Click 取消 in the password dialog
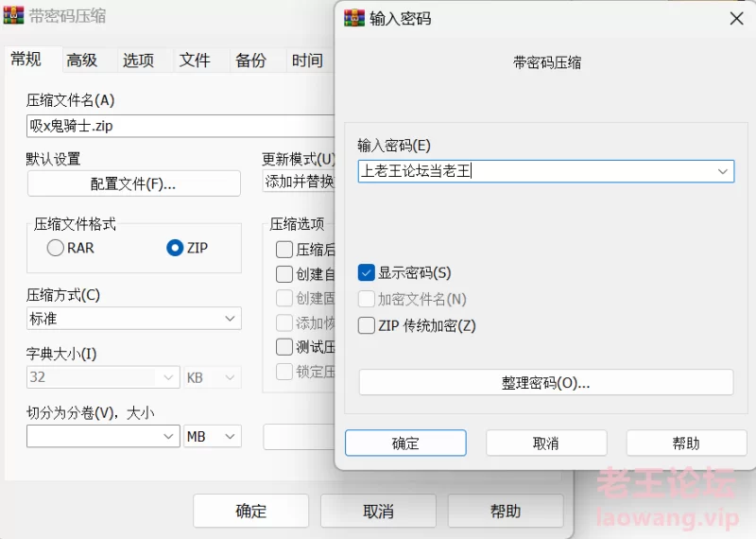 click(545, 443)
